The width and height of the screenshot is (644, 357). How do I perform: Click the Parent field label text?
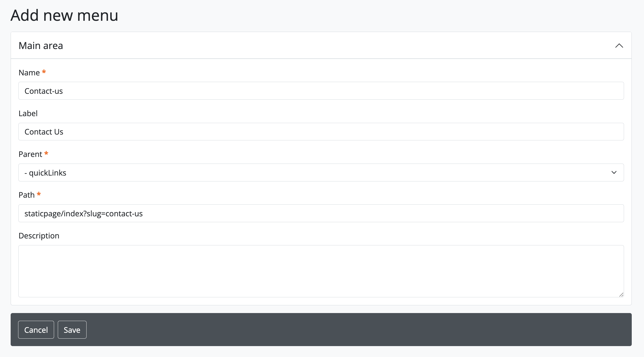[30, 154]
